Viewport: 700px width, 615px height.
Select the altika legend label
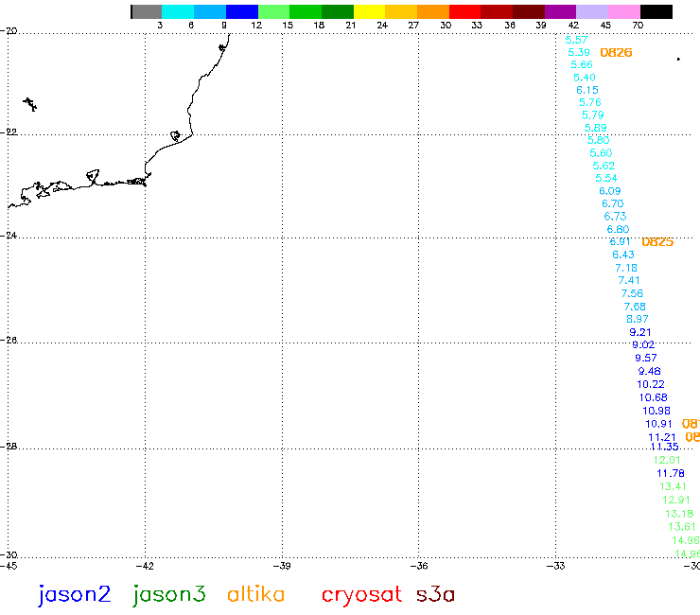(255, 594)
